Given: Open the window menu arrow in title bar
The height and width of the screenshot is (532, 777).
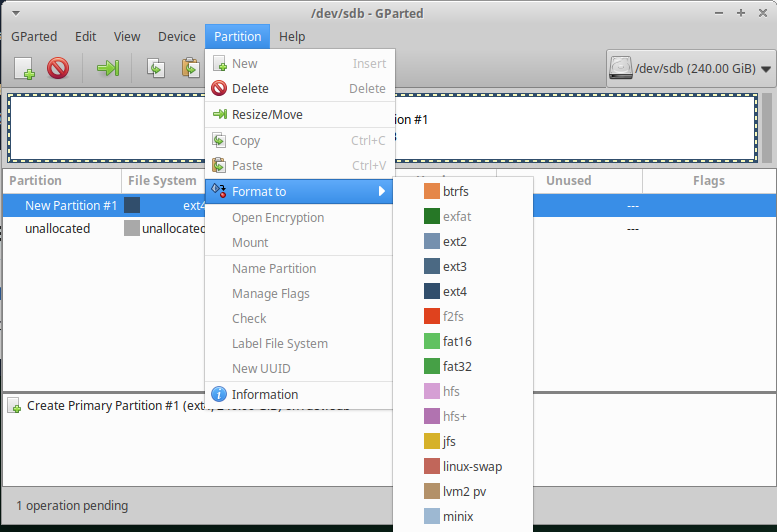Looking at the screenshot, I should point(16,13).
